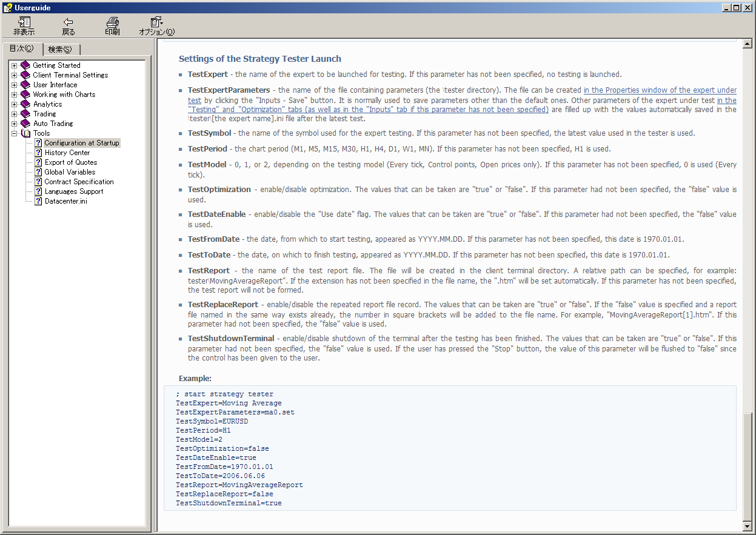Follow the Testing and Optimization tabs link

tap(368, 110)
